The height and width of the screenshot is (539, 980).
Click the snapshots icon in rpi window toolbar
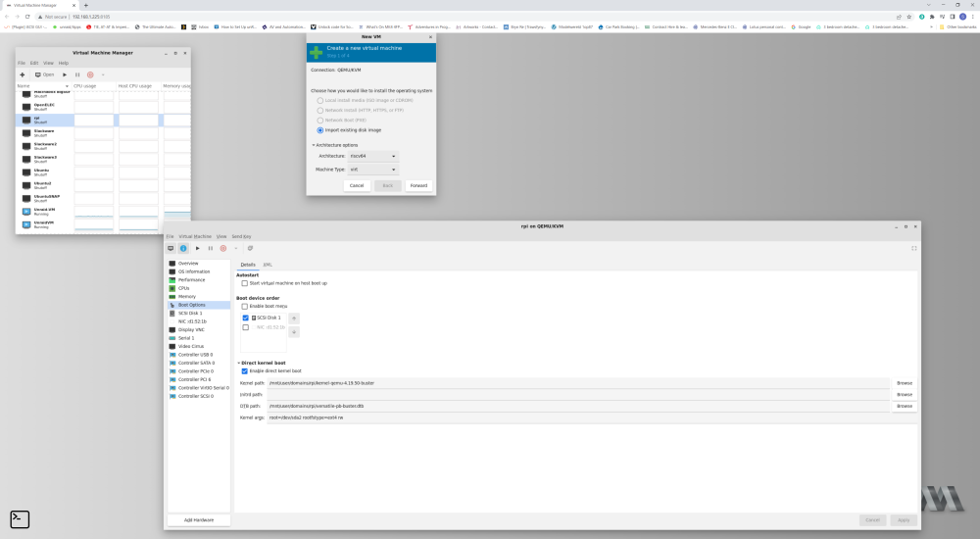pos(250,248)
